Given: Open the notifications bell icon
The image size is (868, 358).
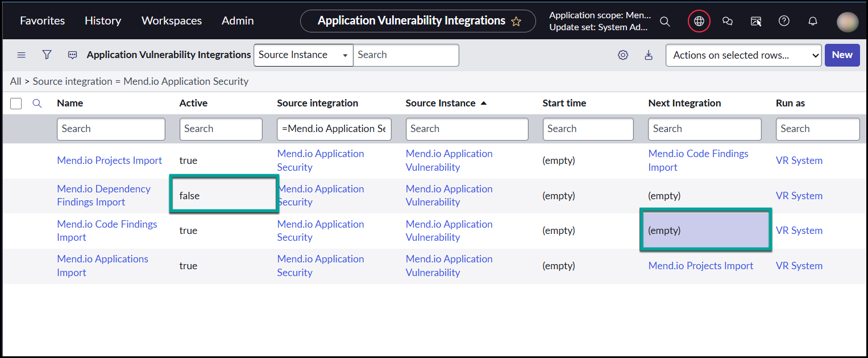Looking at the screenshot, I should [813, 21].
